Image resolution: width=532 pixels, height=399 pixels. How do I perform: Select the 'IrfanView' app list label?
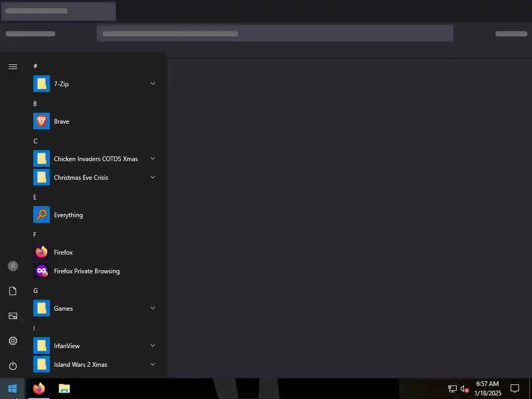66,345
